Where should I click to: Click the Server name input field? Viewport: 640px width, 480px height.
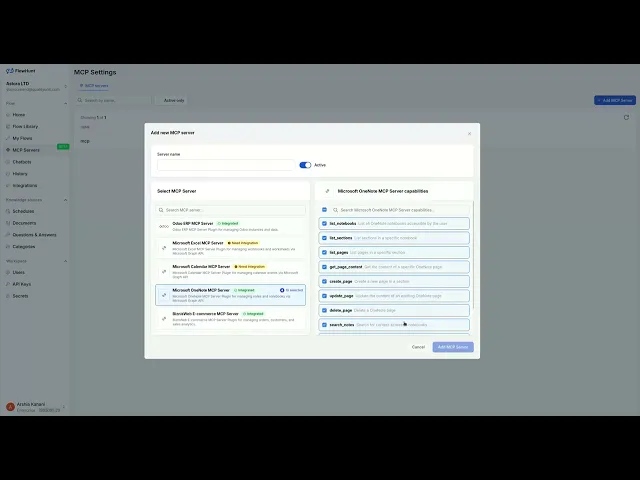click(226, 165)
